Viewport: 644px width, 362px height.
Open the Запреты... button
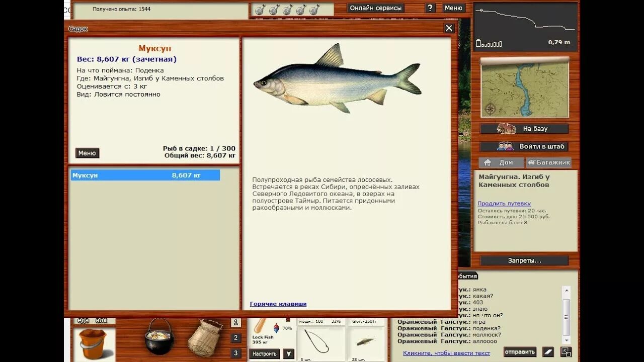coord(524,260)
